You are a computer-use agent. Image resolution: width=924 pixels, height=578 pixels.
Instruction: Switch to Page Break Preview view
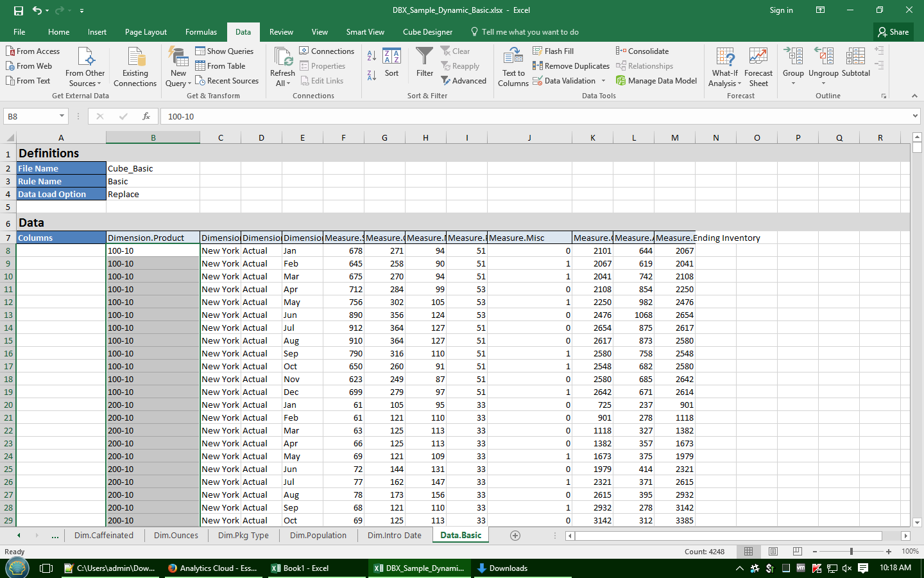797,552
